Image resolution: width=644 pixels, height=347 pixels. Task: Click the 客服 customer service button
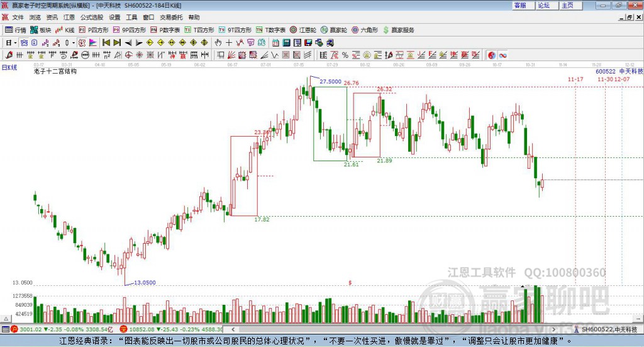[523, 5]
